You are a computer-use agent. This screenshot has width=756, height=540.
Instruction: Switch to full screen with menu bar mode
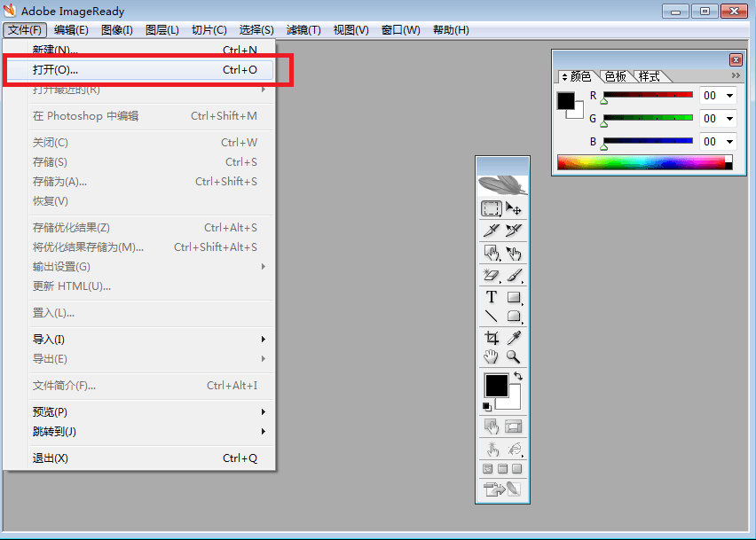[502, 469]
